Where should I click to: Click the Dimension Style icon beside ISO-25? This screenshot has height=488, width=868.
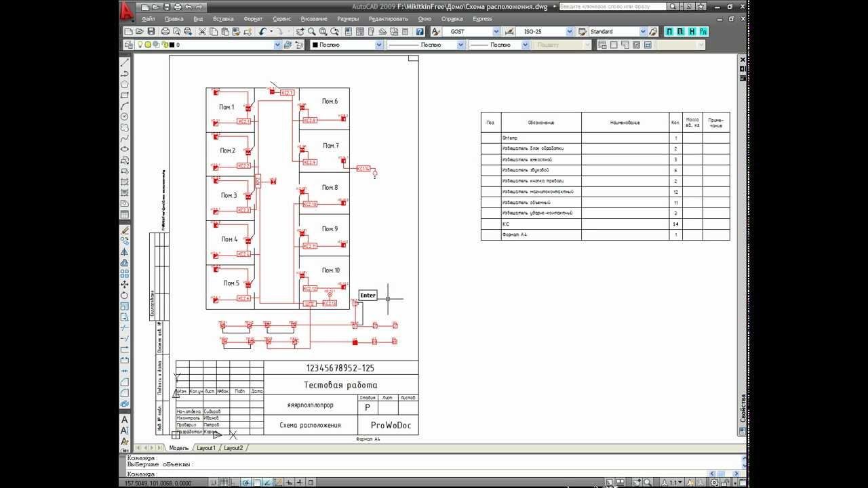(509, 31)
